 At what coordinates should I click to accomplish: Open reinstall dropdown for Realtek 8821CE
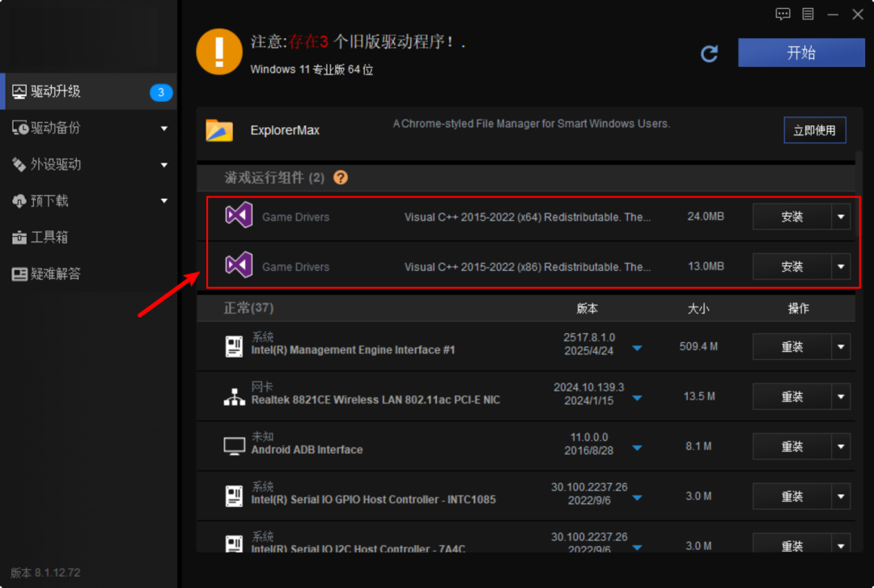pyautogui.click(x=841, y=397)
